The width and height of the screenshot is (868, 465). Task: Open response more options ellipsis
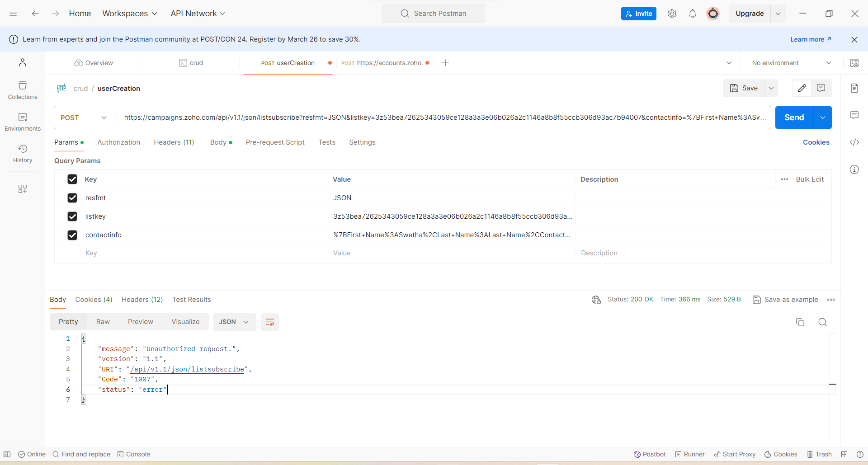[x=831, y=300]
